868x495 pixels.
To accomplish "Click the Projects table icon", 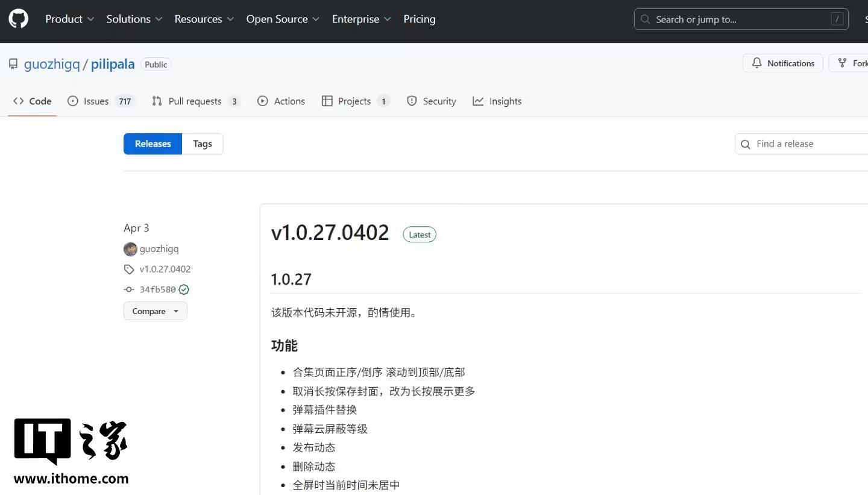I will pos(327,101).
